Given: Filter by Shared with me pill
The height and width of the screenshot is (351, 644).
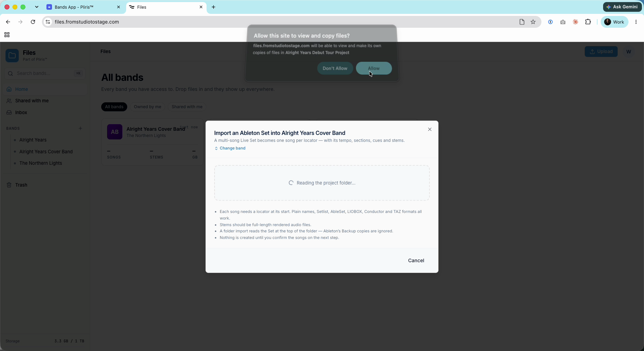Looking at the screenshot, I should point(187,107).
